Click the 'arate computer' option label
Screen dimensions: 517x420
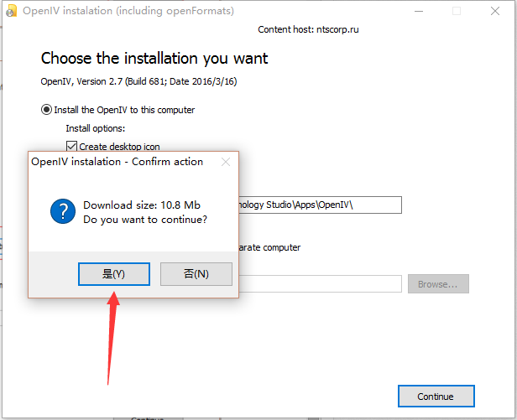click(269, 247)
